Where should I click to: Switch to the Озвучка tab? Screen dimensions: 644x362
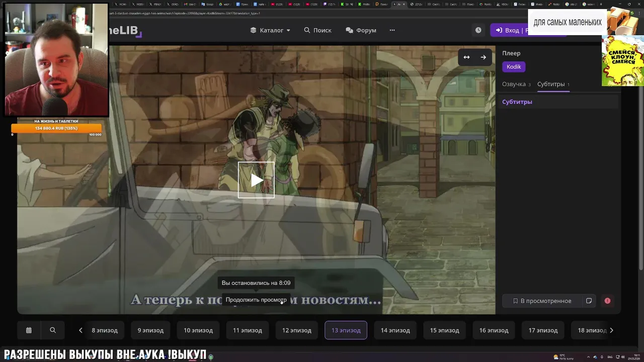pos(516,84)
